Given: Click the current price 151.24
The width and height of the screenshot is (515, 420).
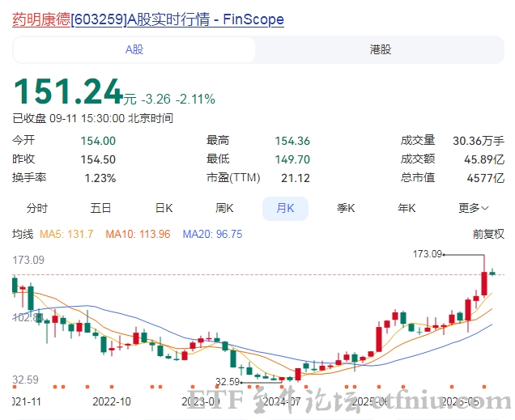Looking at the screenshot, I should click(68, 91).
